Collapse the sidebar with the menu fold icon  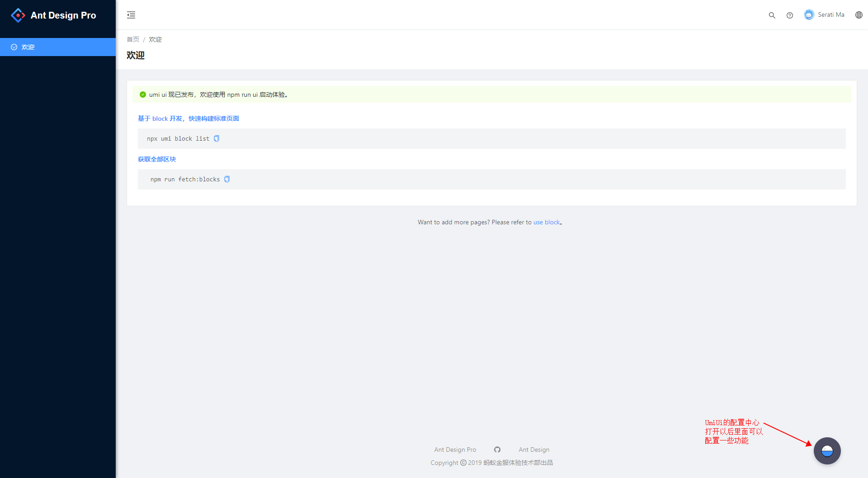131,15
